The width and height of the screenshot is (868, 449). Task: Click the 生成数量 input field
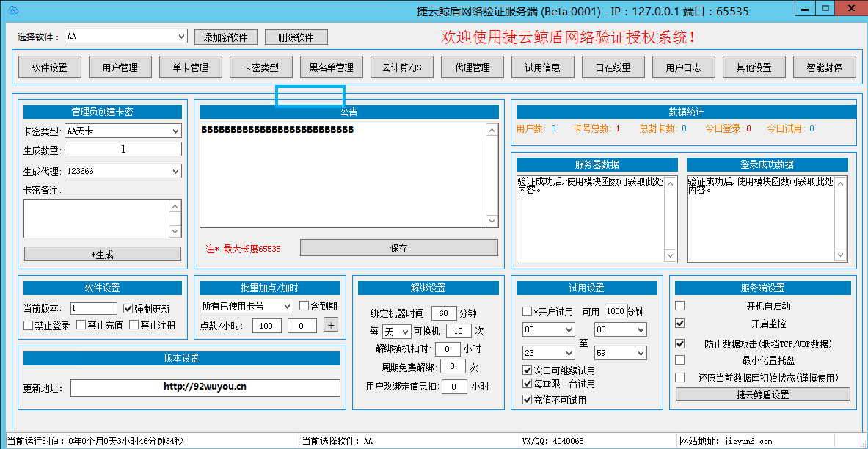tap(123, 147)
